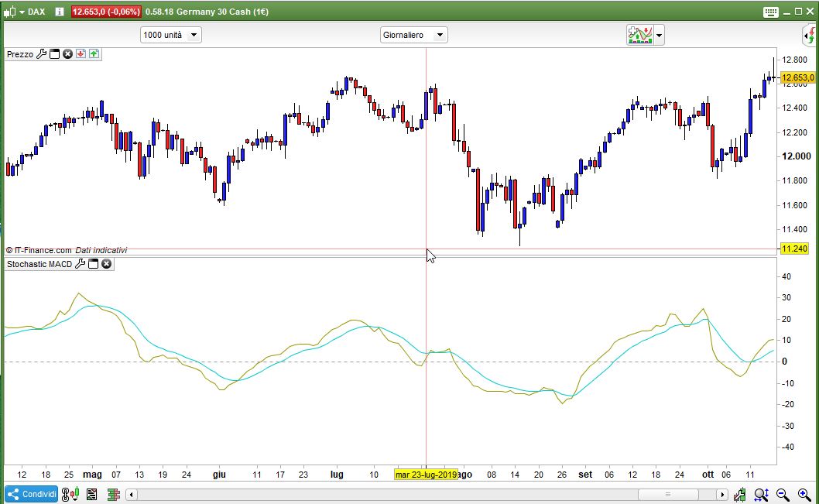Maximize the Prezzo price panel

tap(54, 53)
